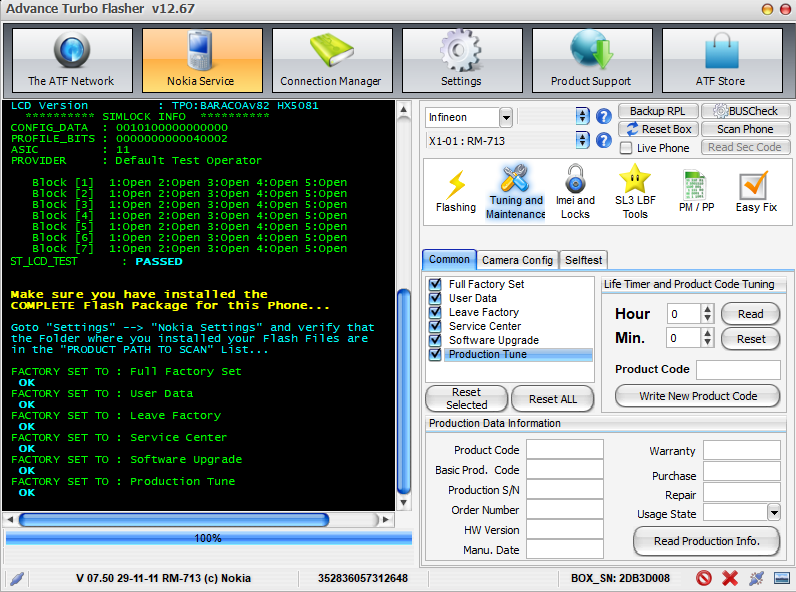796x592 pixels.
Task: Click log scroll-right arrow
Action: tap(385, 519)
